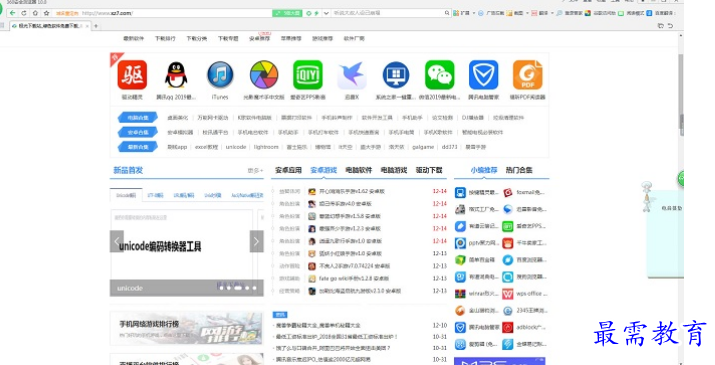Click the bookmark star in the toolbar
Screen dimensions: 715x365
[46, 13]
